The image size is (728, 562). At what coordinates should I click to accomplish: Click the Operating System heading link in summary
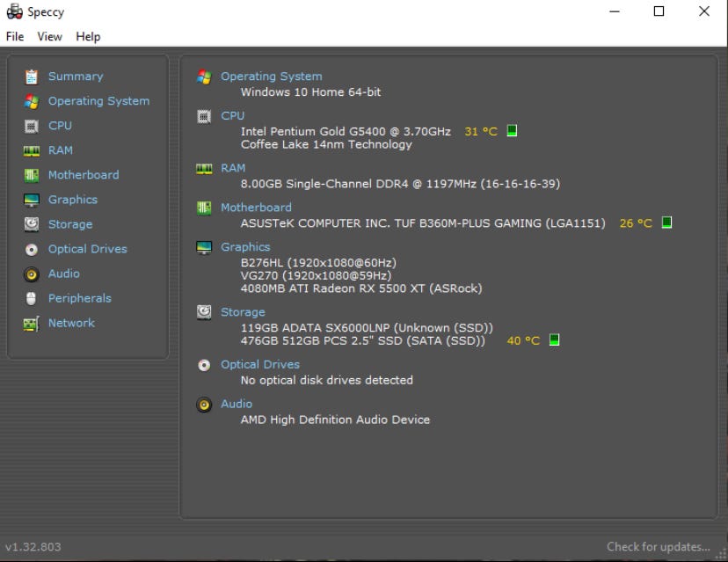pos(271,77)
